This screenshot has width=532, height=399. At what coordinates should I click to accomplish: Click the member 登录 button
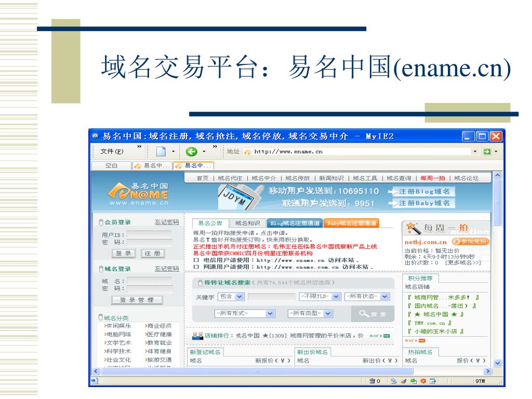(x=124, y=254)
